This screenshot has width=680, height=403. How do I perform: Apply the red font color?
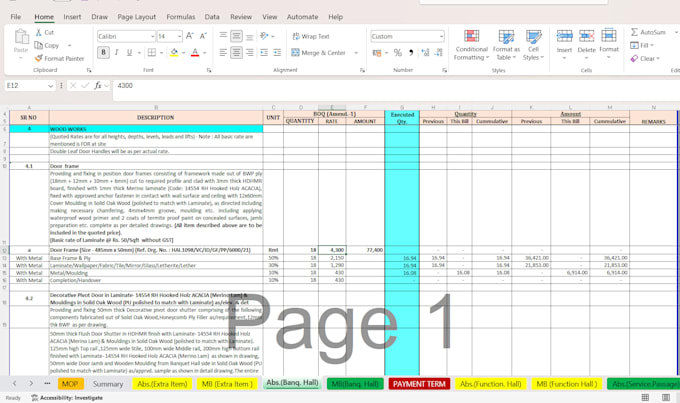[195, 52]
